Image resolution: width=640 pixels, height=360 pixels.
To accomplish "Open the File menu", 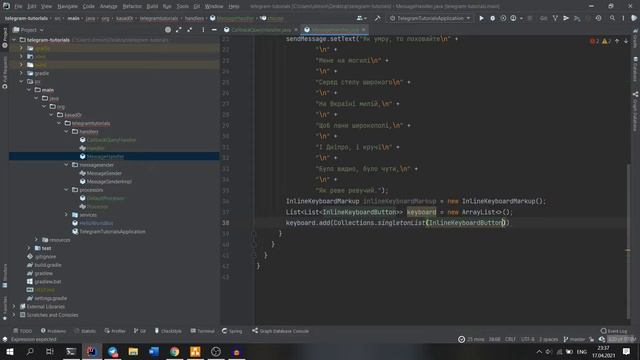I will coord(18,7).
